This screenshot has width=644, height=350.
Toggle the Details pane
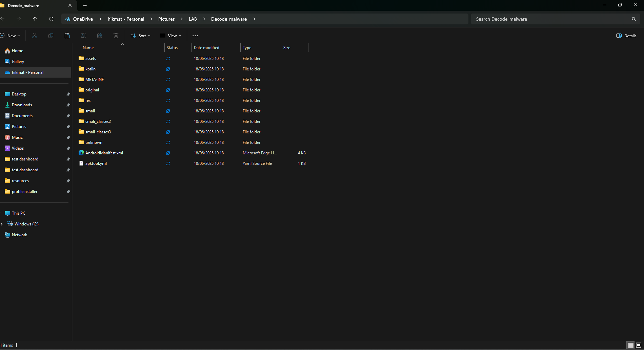coord(626,36)
